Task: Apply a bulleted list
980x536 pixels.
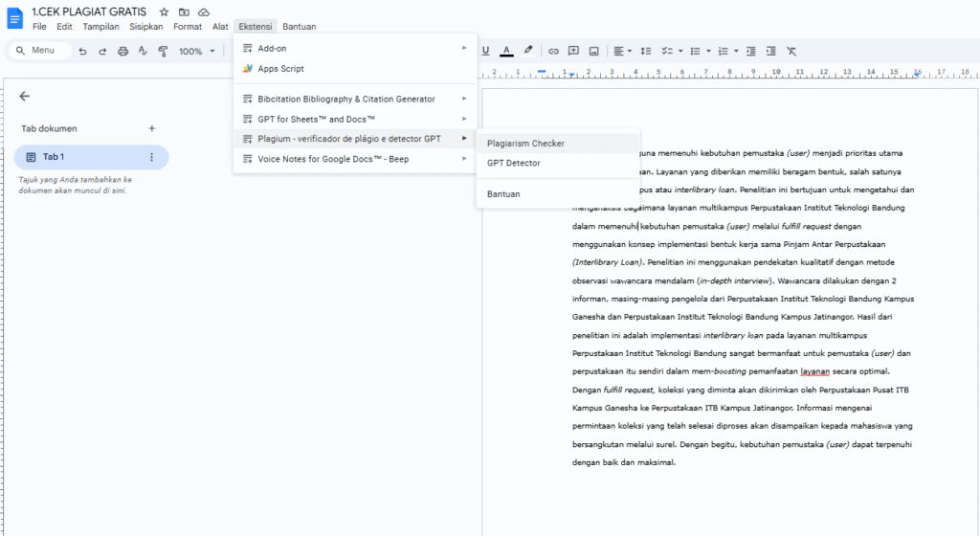Action: [695, 52]
